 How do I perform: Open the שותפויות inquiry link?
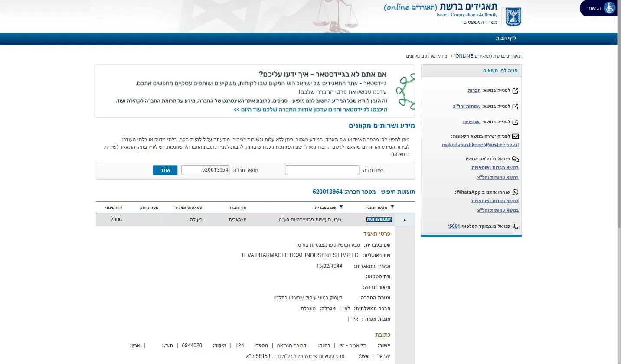pyautogui.click(x=471, y=122)
